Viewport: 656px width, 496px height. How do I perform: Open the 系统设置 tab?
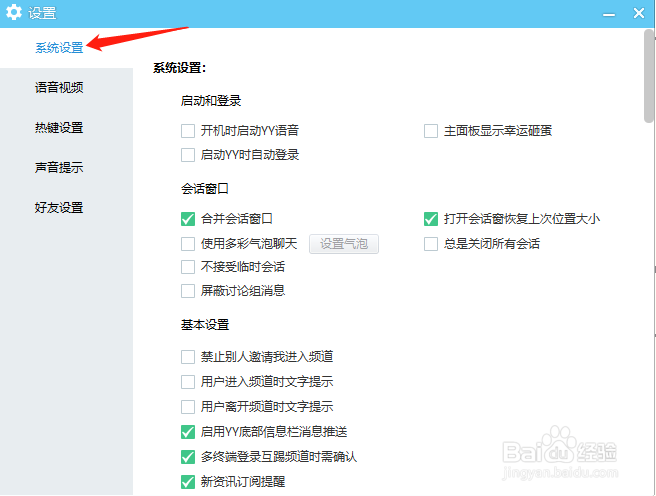pyautogui.click(x=59, y=48)
